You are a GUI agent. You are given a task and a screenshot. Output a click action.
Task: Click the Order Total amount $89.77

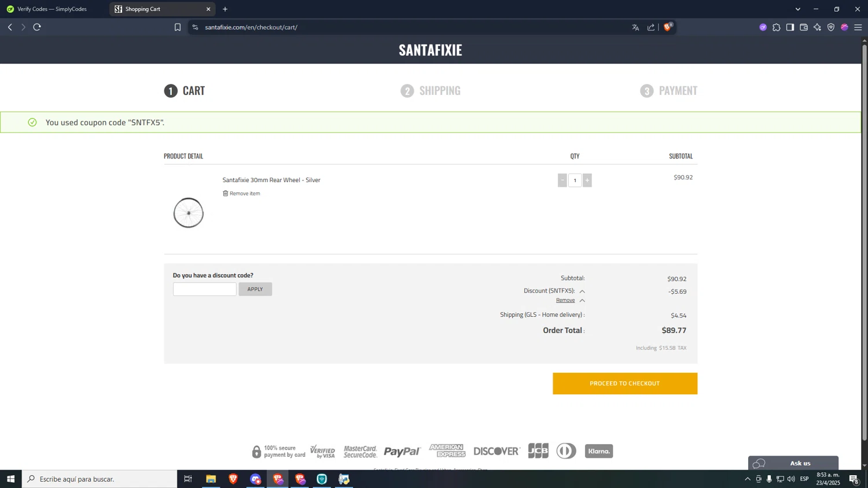[674, 331]
